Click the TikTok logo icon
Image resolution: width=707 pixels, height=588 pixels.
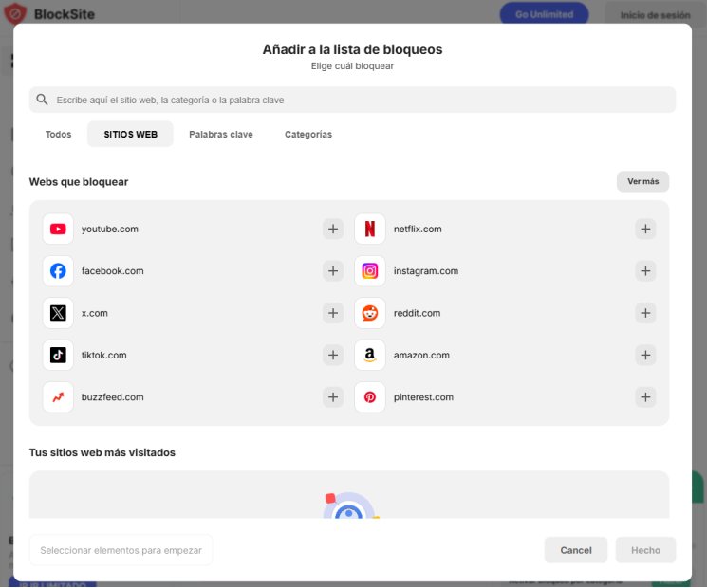pos(58,355)
